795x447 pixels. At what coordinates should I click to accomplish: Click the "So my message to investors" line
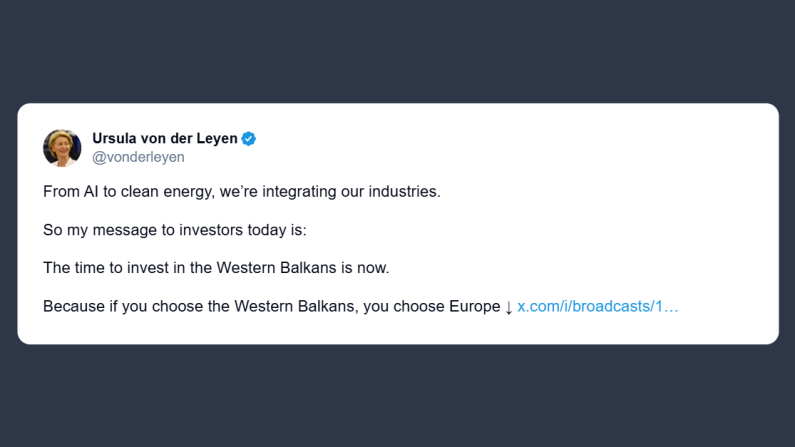pos(175,229)
